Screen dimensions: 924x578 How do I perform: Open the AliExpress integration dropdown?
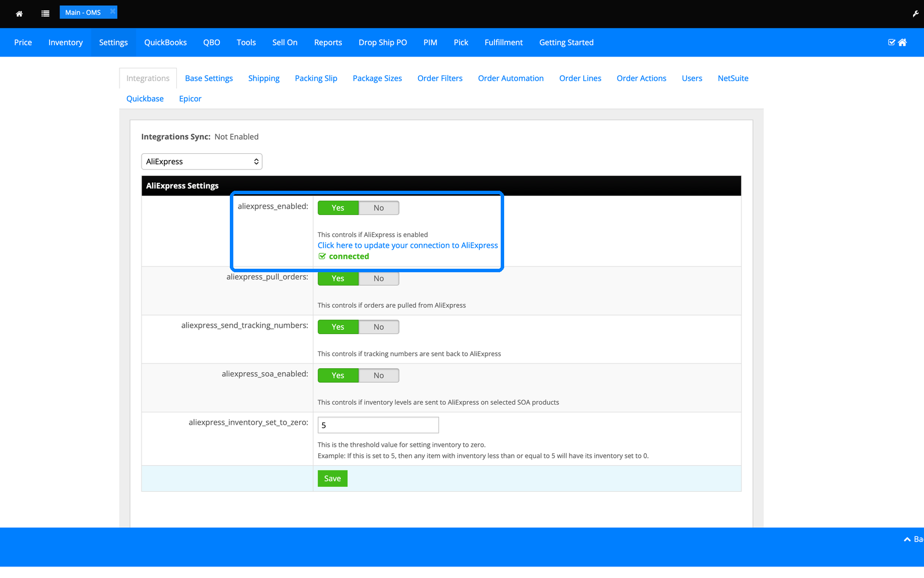[x=202, y=161]
